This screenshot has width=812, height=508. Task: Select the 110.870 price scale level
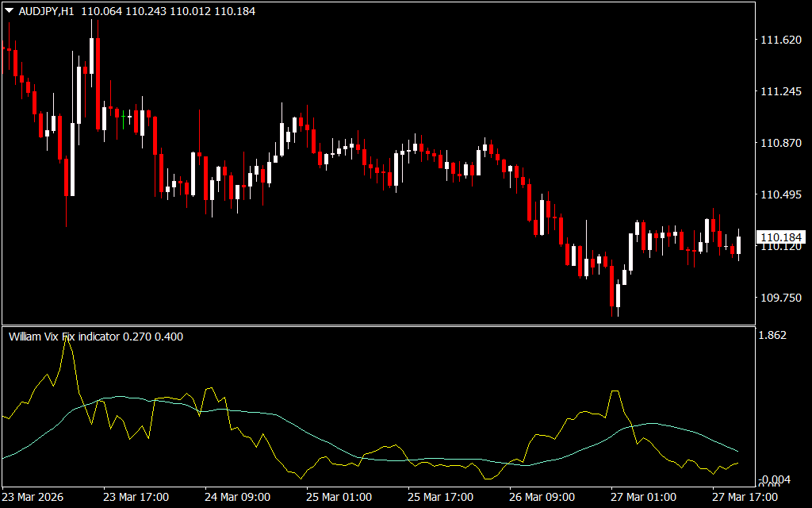tap(780, 144)
